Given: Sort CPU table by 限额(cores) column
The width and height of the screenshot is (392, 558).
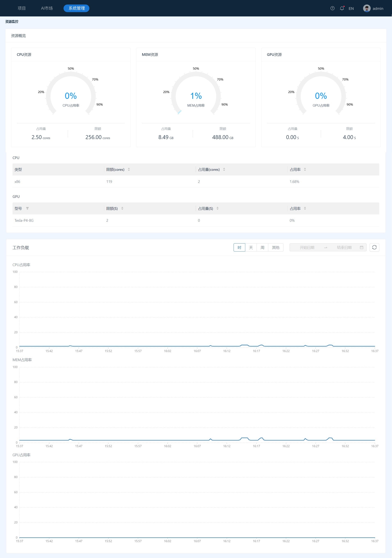Looking at the screenshot, I should click(x=129, y=169).
